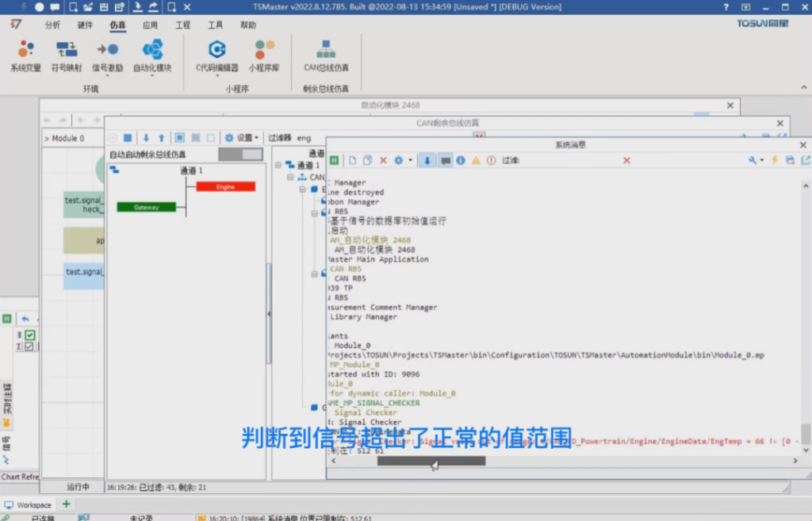
Task: Click the lightning bolt icon in 系统消息
Action: (x=775, y=160)
